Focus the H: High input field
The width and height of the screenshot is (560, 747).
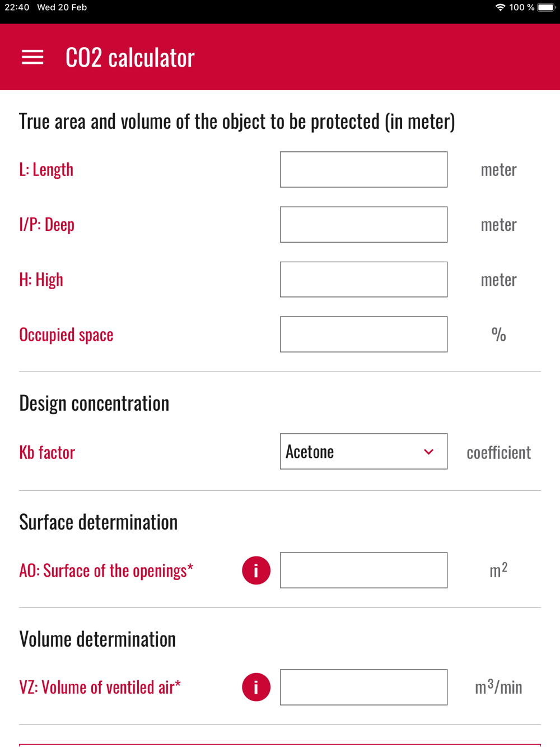364,279
